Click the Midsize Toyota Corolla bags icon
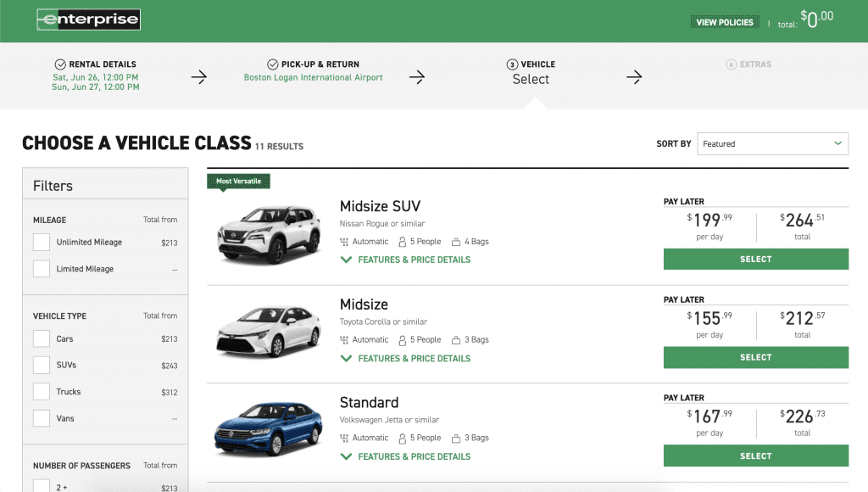The image size is (868, 492). click(x=456, y=340)
